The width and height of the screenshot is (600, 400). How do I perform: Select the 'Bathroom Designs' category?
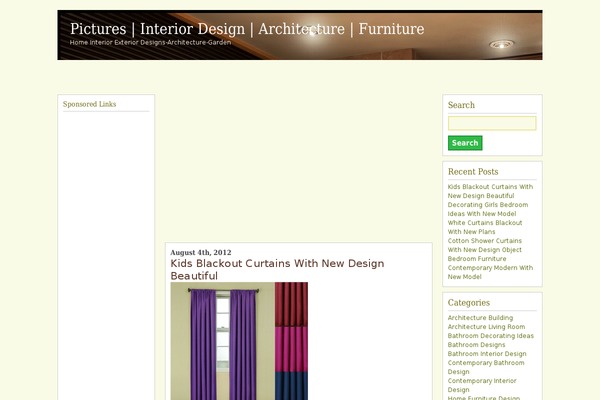(x=476, y=344)
